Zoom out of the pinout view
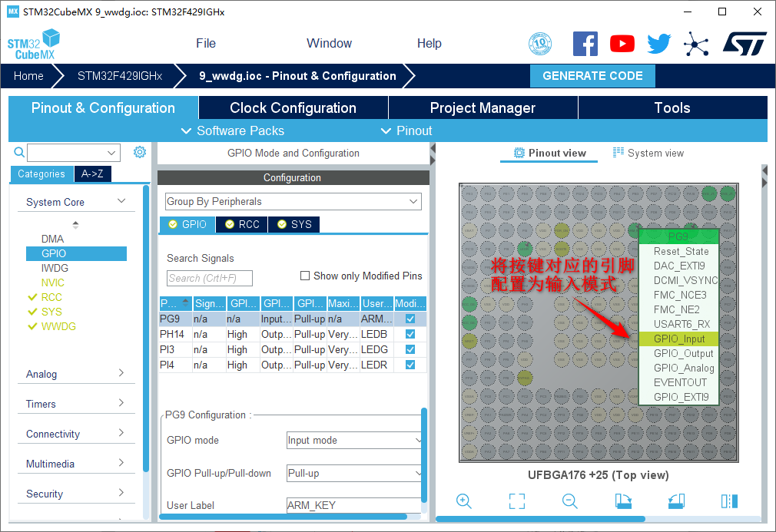Viewport: 776px width, 532px height. 569,501
